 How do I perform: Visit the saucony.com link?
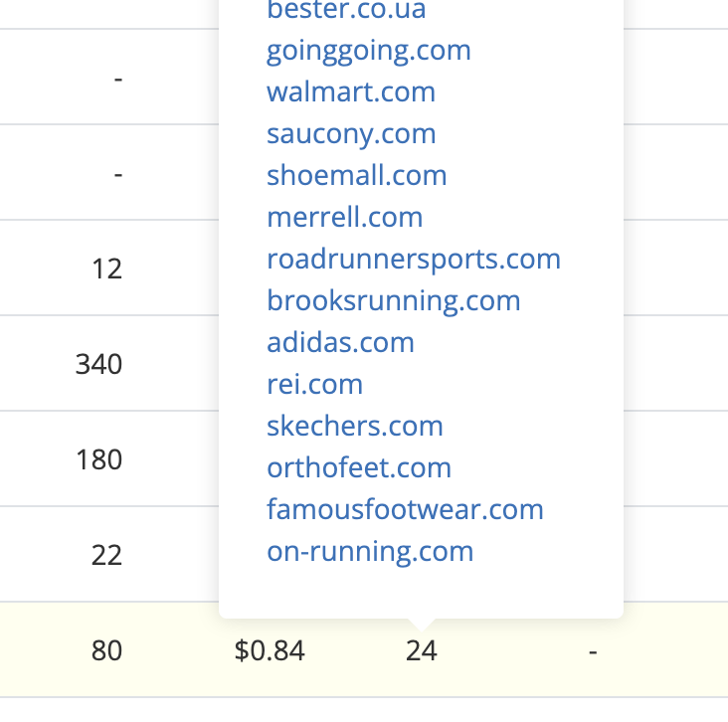pos(351,134)
